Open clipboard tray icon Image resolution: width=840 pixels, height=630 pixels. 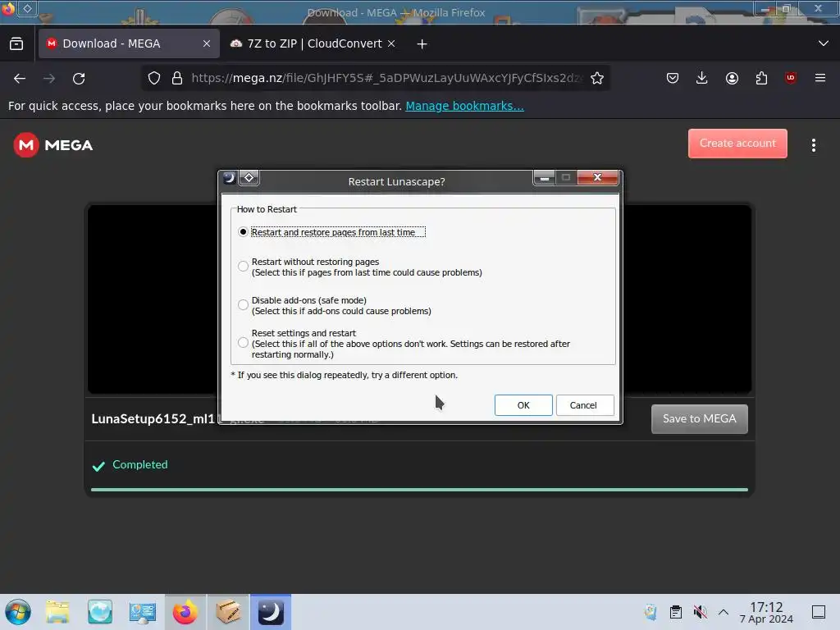pyautogui.click(x=676, y=612)
